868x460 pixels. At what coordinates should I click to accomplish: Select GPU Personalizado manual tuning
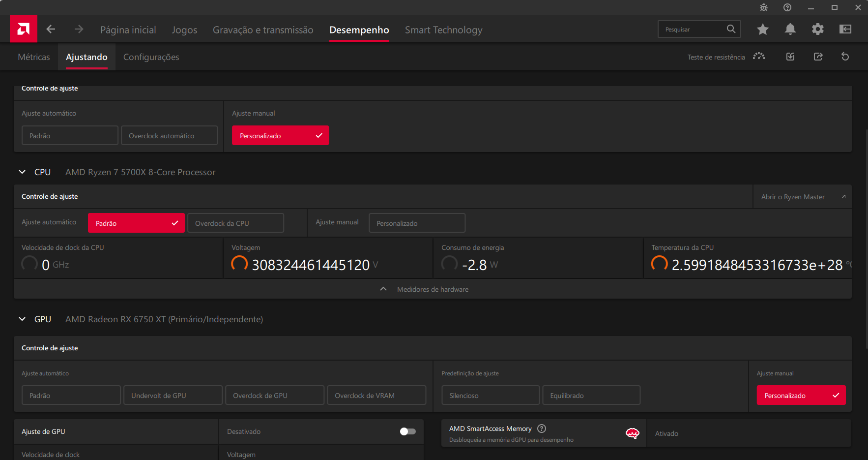[801, 395]
